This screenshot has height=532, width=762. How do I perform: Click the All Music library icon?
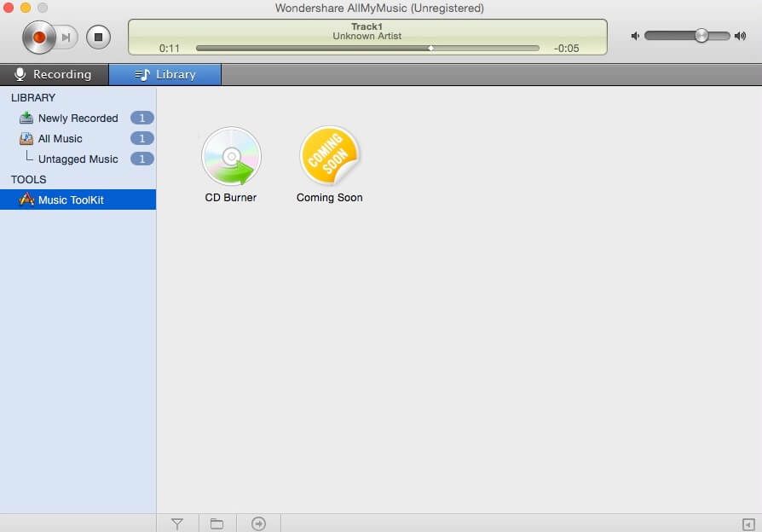click(26, 139)
